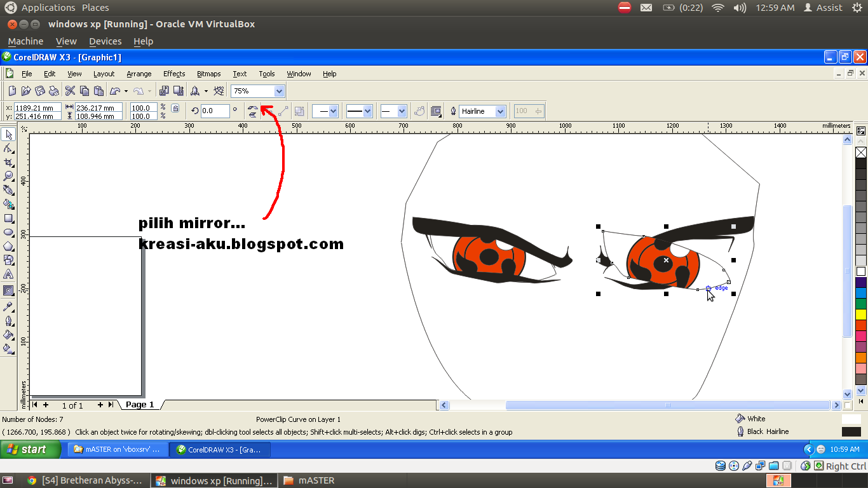Switch to Bretheran Abyss browser window
Viewport: 868px width, 488px height.
86,480
